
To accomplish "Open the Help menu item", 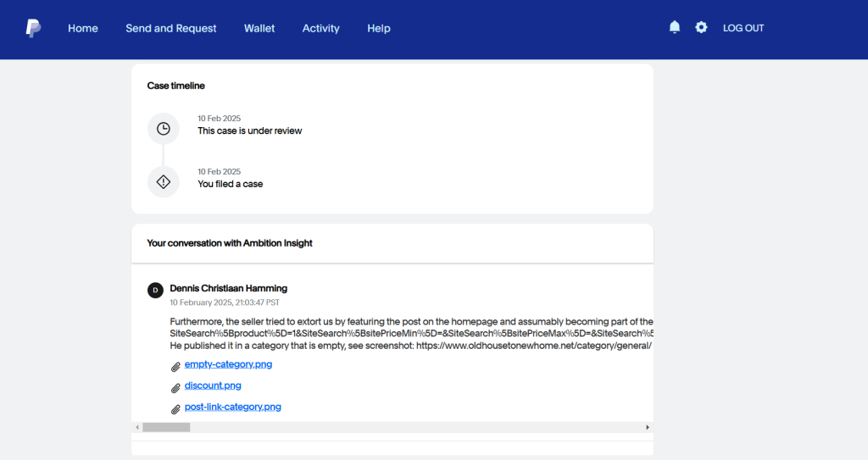I will tap(379, 28).
